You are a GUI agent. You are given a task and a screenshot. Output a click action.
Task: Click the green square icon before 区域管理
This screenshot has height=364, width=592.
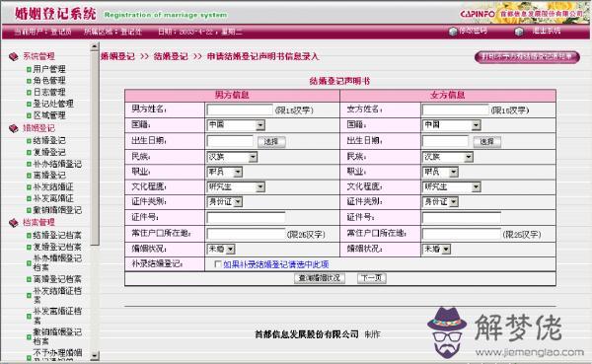(x=29, y=115)
